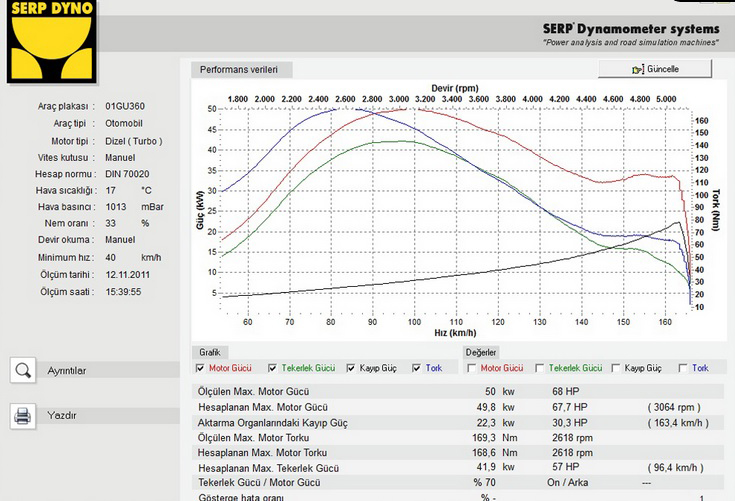735x501 pixels.
Task: Click the Güncelle button
Action: [655, 69]
